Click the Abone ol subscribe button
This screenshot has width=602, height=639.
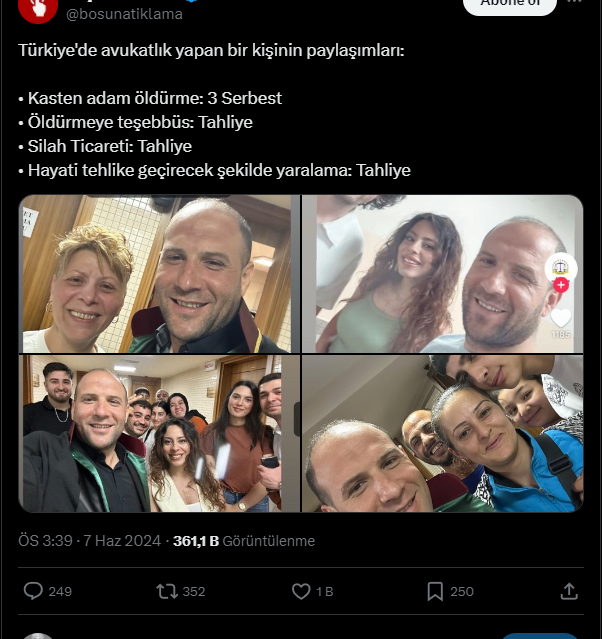(x=510, y=5)
